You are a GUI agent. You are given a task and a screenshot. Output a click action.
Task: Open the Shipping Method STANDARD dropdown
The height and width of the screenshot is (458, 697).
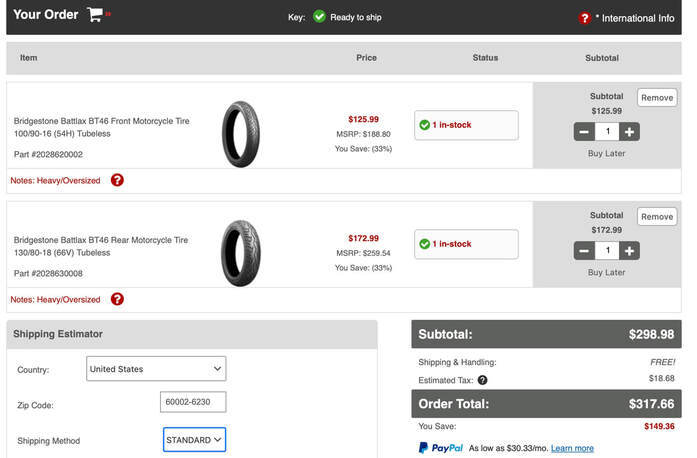(194, 440)
